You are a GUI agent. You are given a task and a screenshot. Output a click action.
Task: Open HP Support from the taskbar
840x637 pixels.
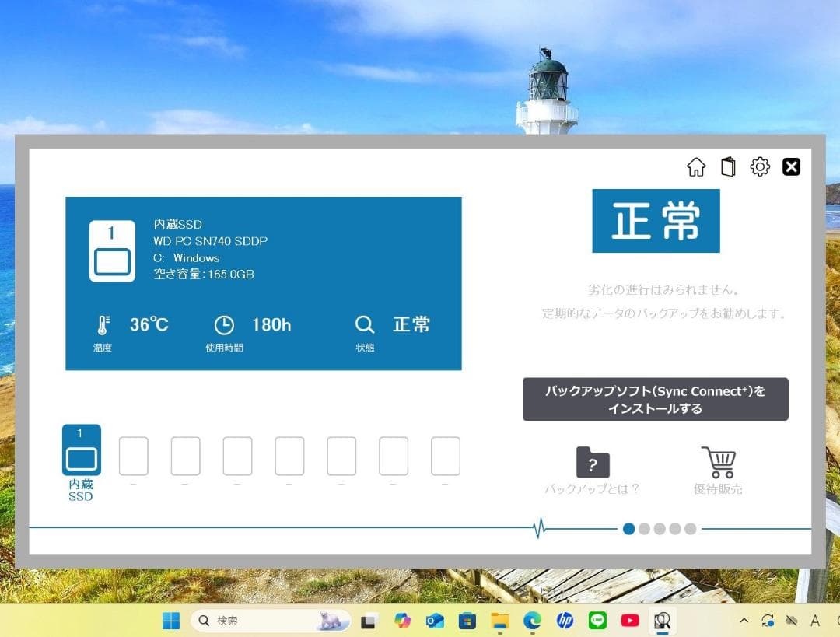pos(565,621)
